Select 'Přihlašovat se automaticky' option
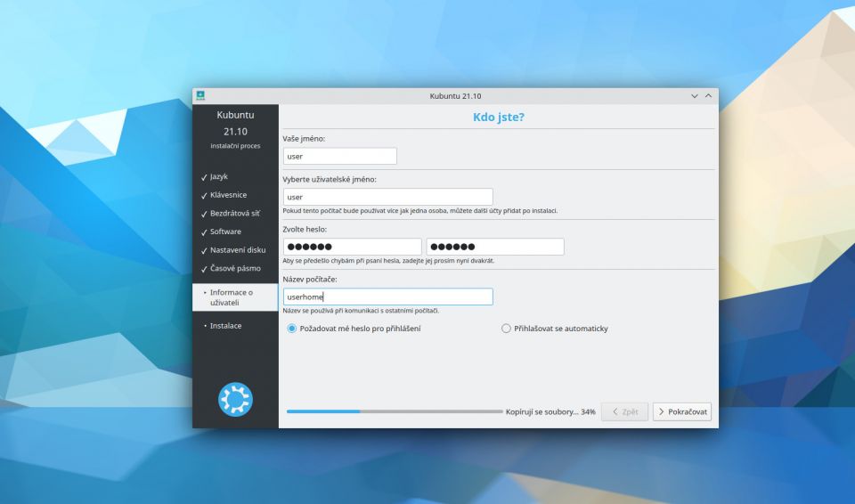Viewport: 855px width, 504px height. pyautogui.click(x=555, y=329)
